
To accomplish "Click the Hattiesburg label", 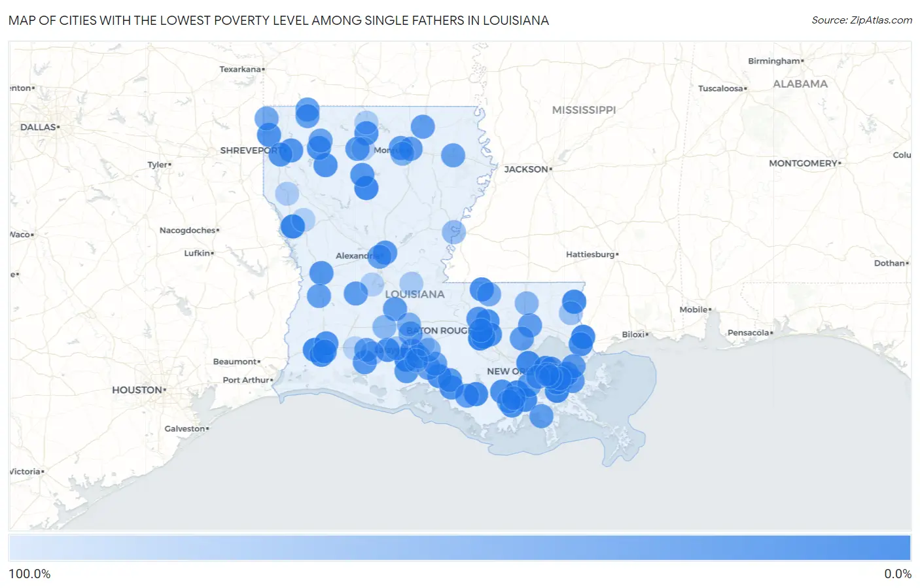I will (592, 254).
